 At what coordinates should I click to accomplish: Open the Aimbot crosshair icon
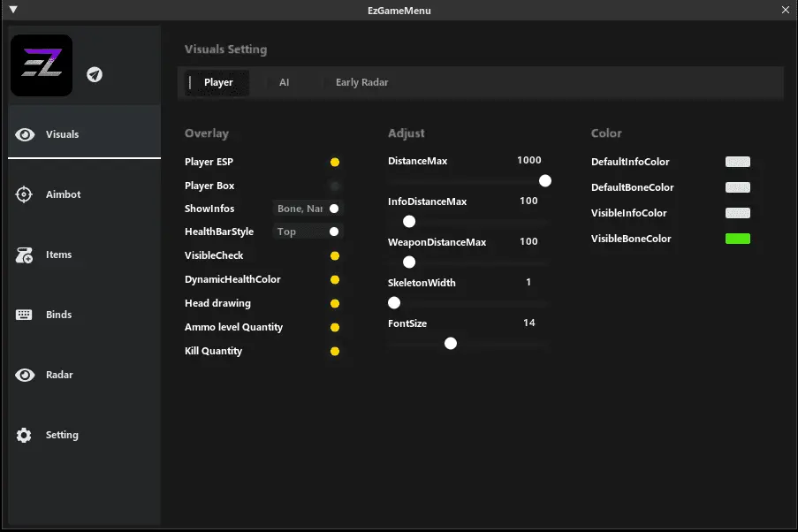pos(25,194)
